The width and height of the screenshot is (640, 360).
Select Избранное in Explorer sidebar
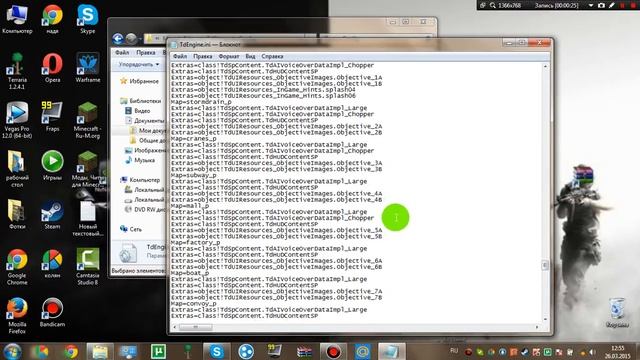140,81
